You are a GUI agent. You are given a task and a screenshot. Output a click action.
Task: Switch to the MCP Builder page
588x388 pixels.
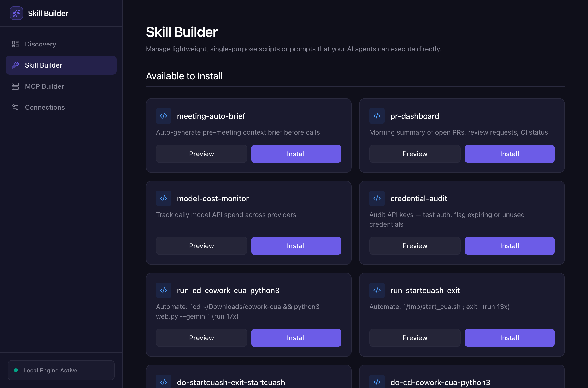[44, 86]
